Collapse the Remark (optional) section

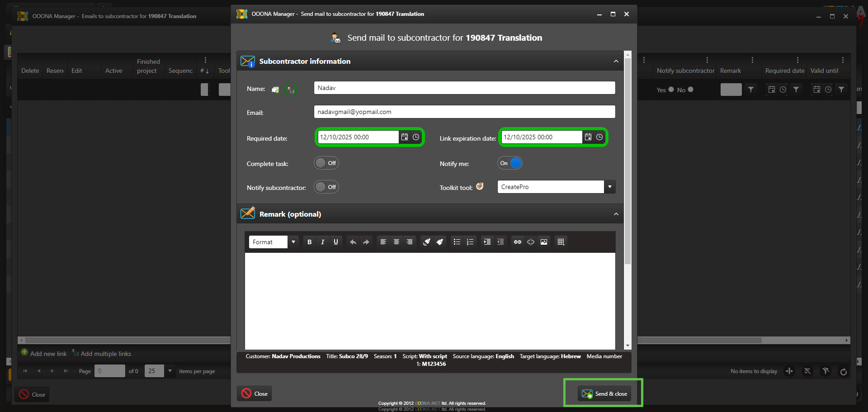pyautogui.click(x=616, y=214)
